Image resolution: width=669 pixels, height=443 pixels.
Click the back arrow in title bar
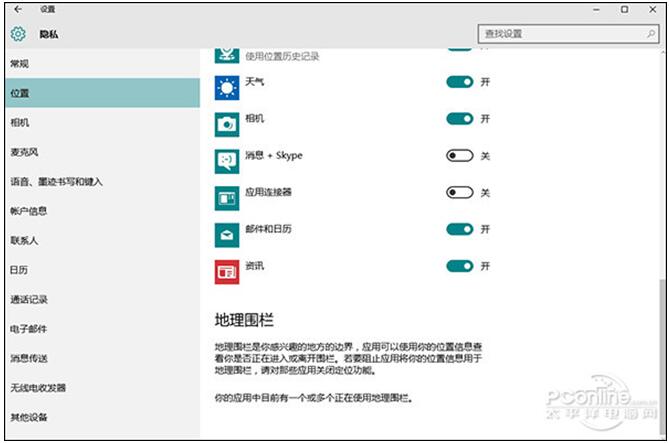(18, 9)
